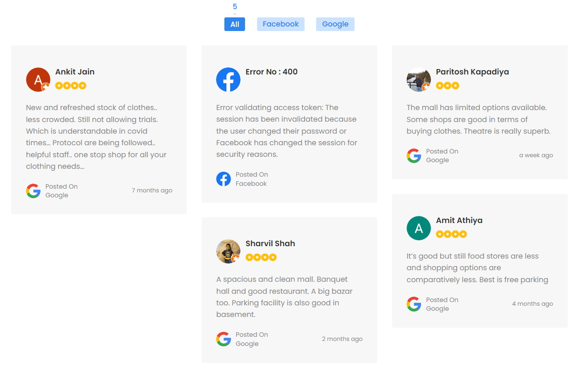Switch to the Facebook filter tab
Image resolution: width=588 pixels, height=367 pixels.
coord(281,24)
